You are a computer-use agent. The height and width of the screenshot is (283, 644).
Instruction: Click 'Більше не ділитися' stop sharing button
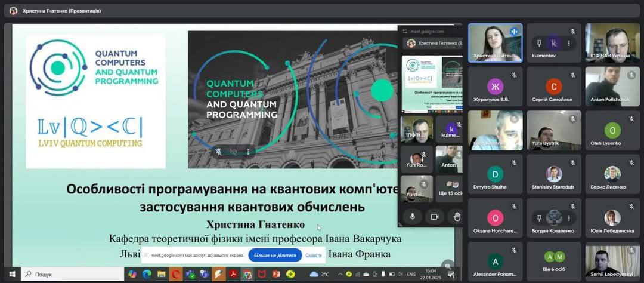(275, 256)
